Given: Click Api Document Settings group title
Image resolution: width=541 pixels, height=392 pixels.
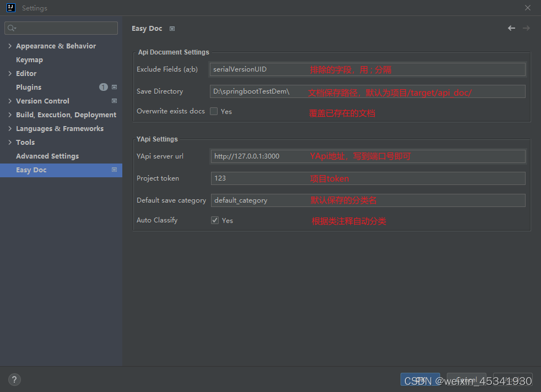Looking at the screenshot, I should pos(174,52).
